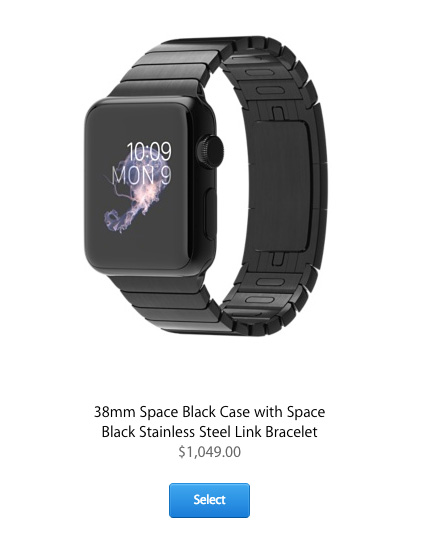This screenshot has width=434, height=558.
Task: Click the jellyfish graphic on the watch display
Action: [x=137, y=194]
